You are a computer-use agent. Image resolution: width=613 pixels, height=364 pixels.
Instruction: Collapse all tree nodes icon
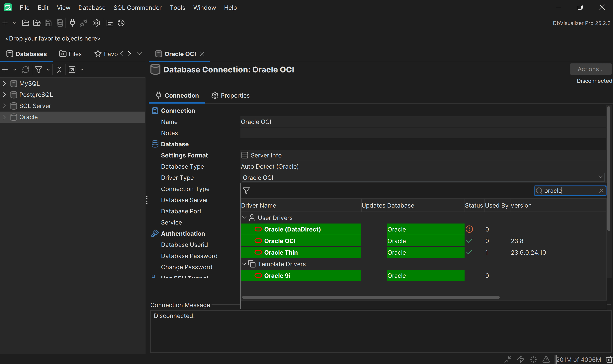pos(59,70)
